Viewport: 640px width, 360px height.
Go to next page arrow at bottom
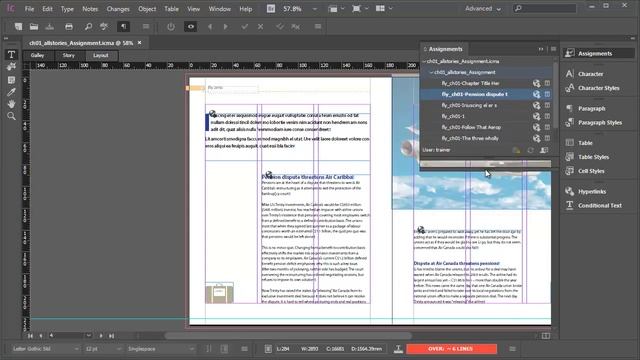(101, 336)
